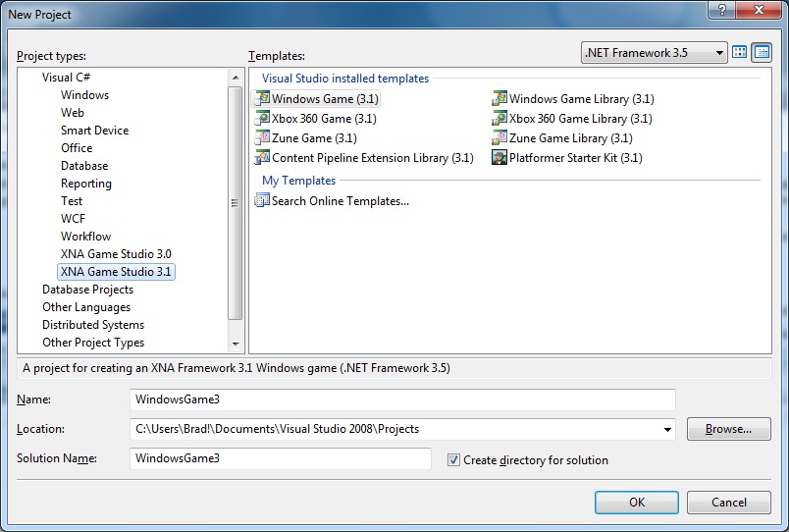Select the Database project type

click(84, 166)
